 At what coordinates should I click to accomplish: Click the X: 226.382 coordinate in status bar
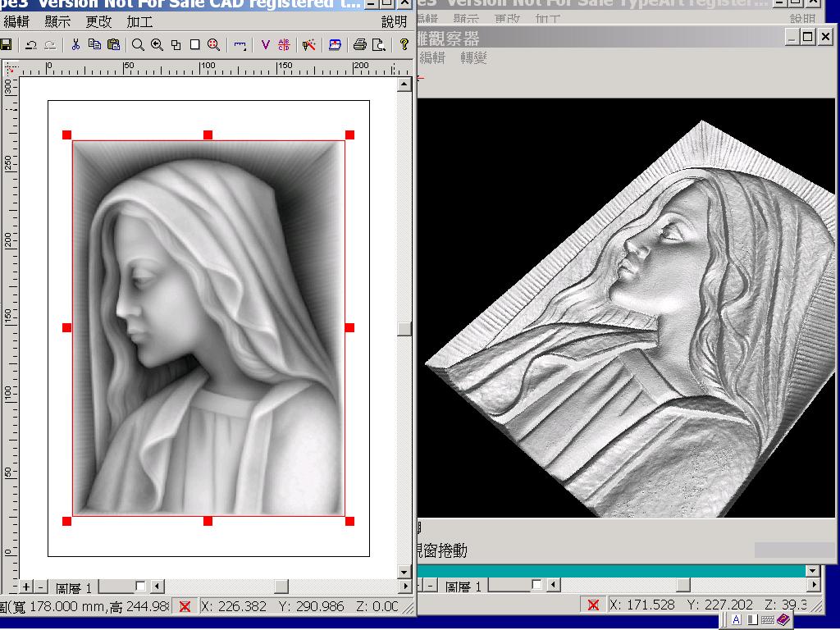pos(234,606)
